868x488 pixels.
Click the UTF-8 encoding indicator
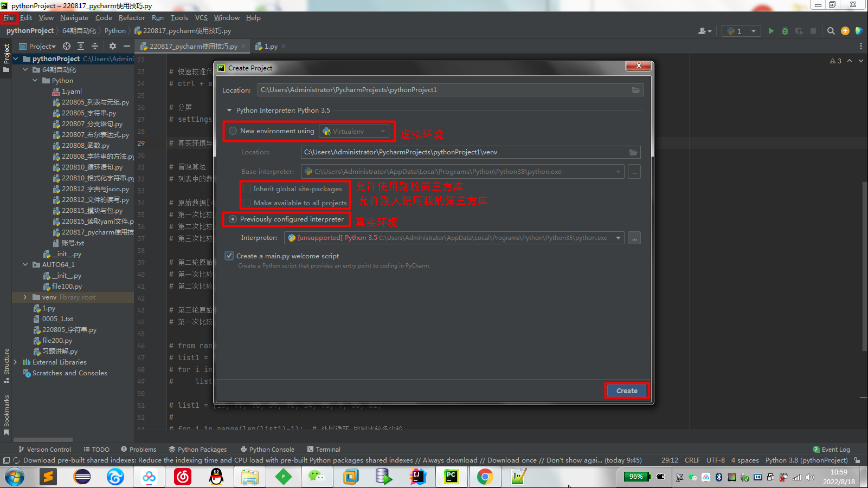715,460
